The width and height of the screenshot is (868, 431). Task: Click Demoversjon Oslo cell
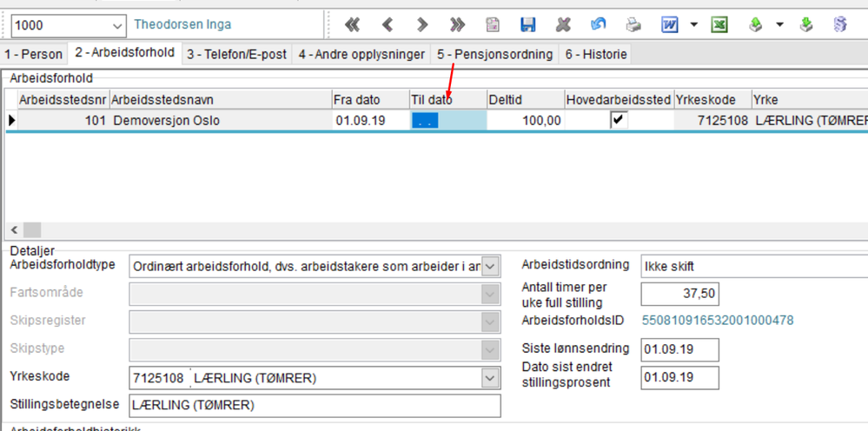click(x=221, y=120)
